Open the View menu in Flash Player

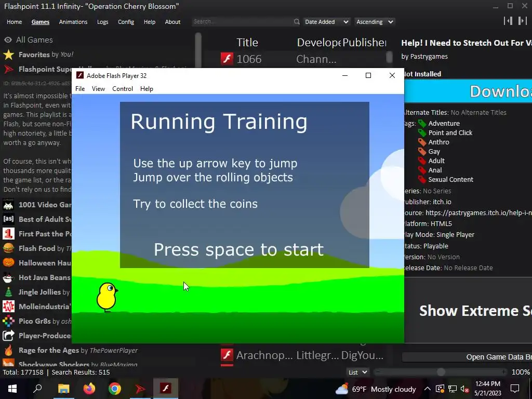98,88
